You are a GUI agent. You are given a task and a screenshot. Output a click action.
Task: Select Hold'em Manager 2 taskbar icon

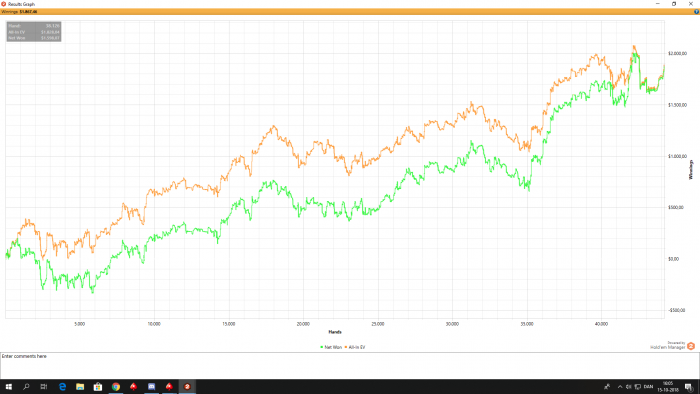[x=187, y=387]
